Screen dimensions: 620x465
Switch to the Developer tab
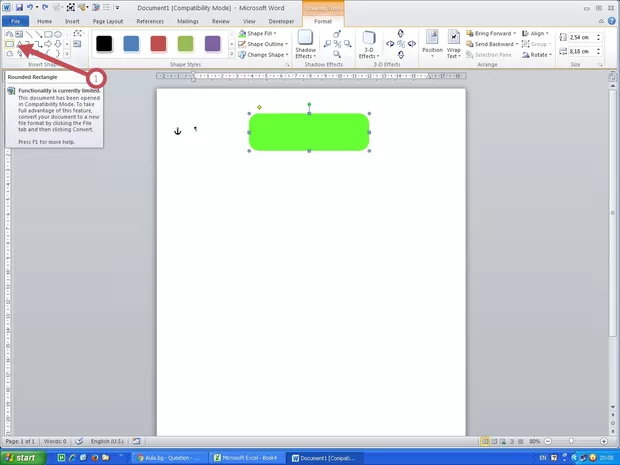tap(281, 21)
